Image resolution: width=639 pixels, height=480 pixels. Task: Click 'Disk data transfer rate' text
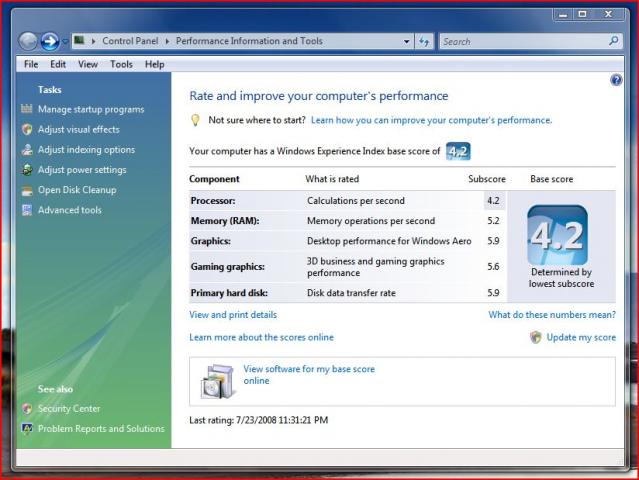tap(351, 293)
